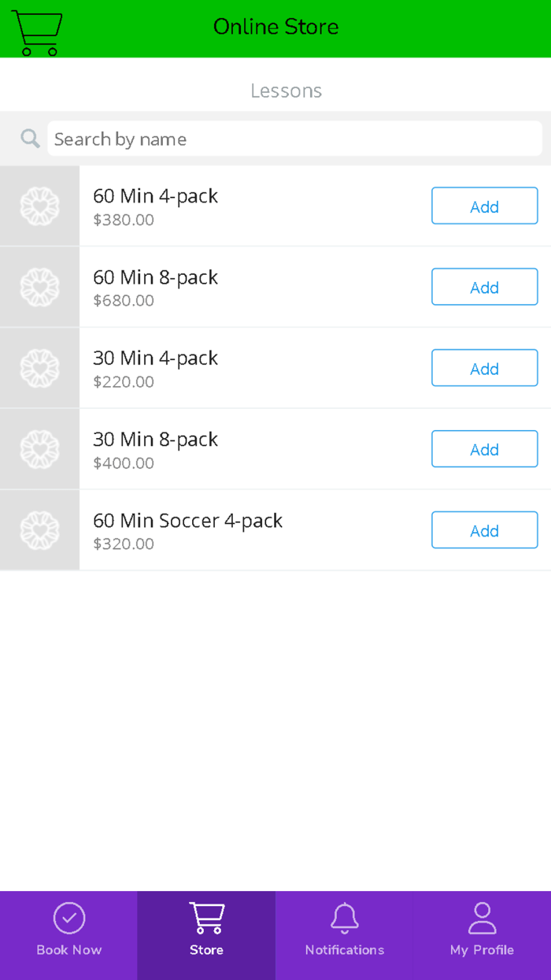Tap the 30 Min 4-pack thumbnail image
551x980 pixels.
pos(39,369)
